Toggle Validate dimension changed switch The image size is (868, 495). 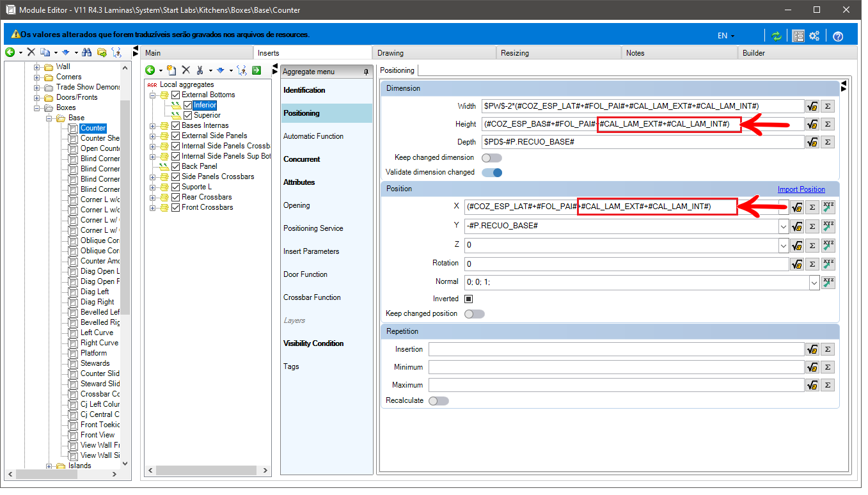492,172
